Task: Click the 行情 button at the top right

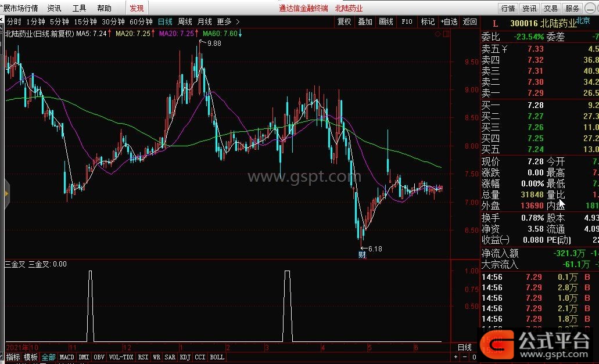Action: (508, 8)
